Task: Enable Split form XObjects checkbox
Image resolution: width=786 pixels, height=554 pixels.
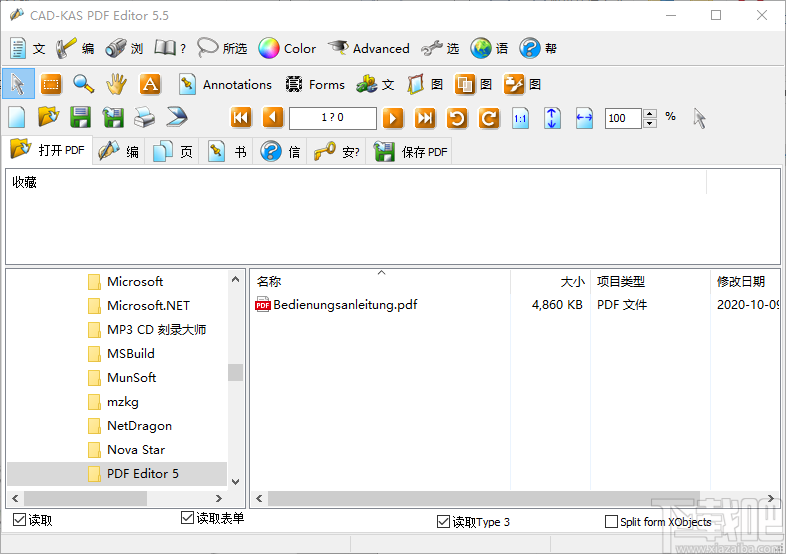Action: coord(611,521)
